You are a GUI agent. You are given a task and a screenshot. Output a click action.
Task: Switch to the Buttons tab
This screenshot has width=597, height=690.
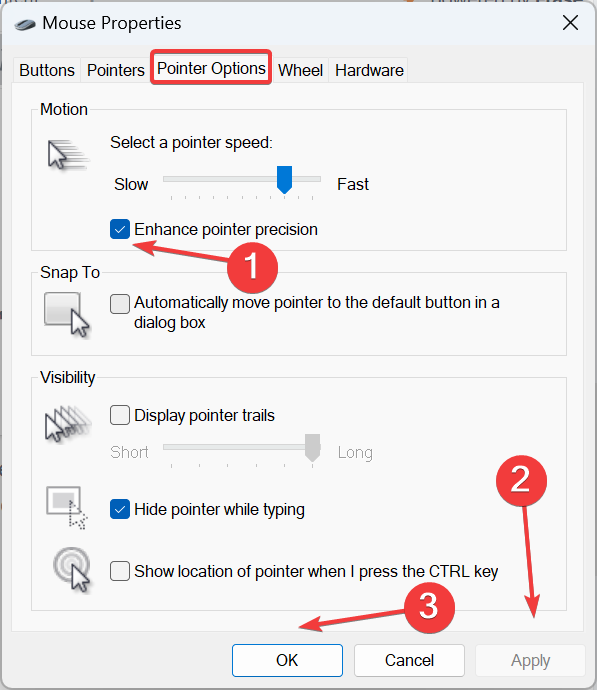point(47,70)
